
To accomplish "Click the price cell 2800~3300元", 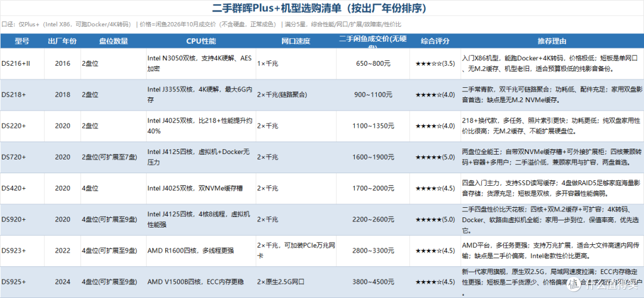I will coord(373,251).
